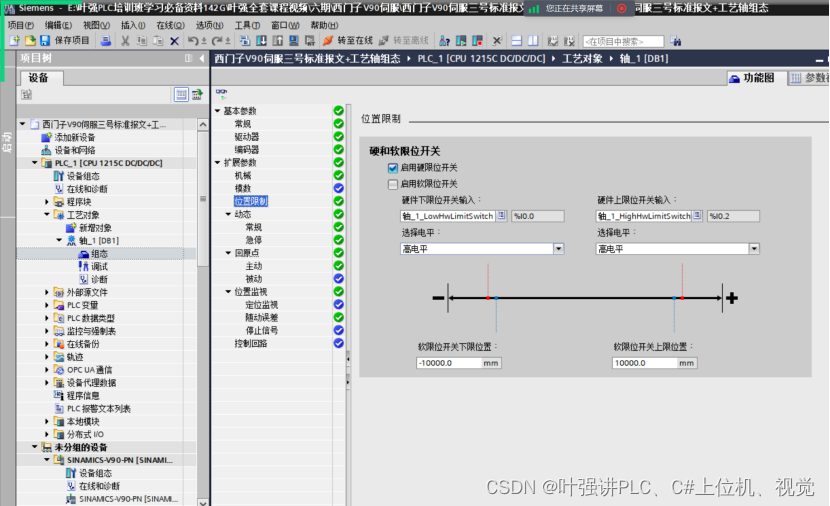This screenshot has width=830, height=506.
Task: Click the Download to device icon
Action: tap(261, 41)
